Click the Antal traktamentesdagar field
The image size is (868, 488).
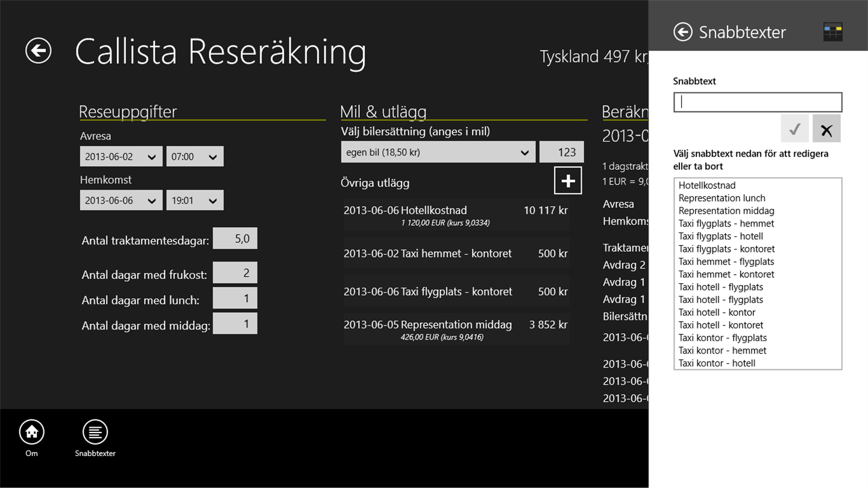click(235, 239)
